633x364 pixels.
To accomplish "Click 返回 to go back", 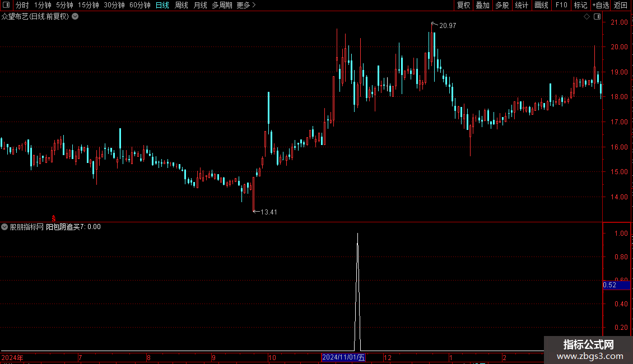I will [x=621, y=5].
